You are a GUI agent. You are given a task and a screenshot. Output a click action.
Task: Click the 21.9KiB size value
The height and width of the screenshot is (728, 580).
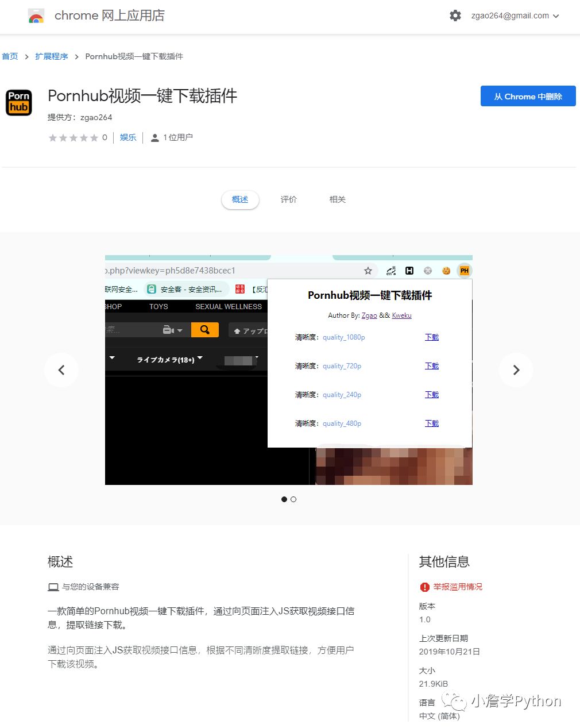coord(434,684)
